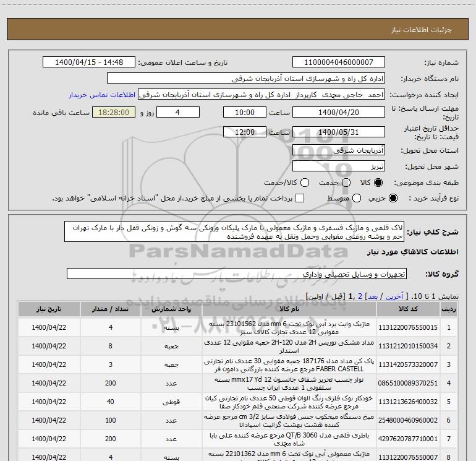
Task: Click the buyer organization name field
Action: pyautogui.click(x=246, y=79)
